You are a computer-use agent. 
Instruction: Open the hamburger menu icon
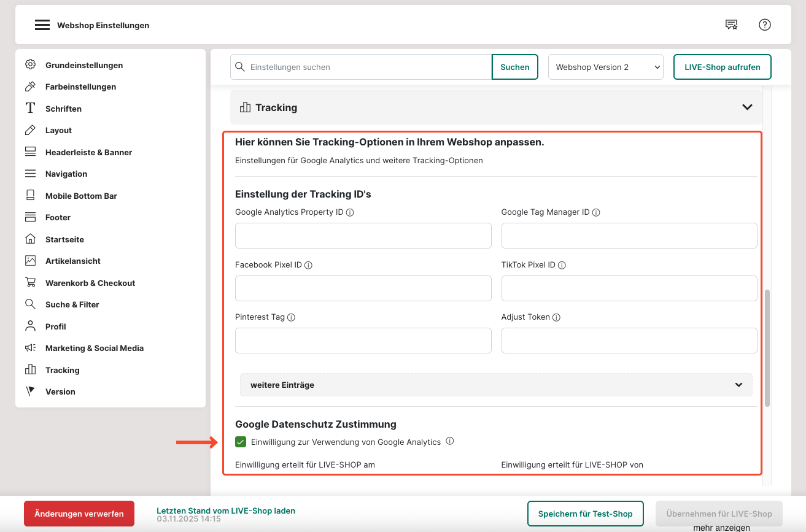[x=42, y=25]
